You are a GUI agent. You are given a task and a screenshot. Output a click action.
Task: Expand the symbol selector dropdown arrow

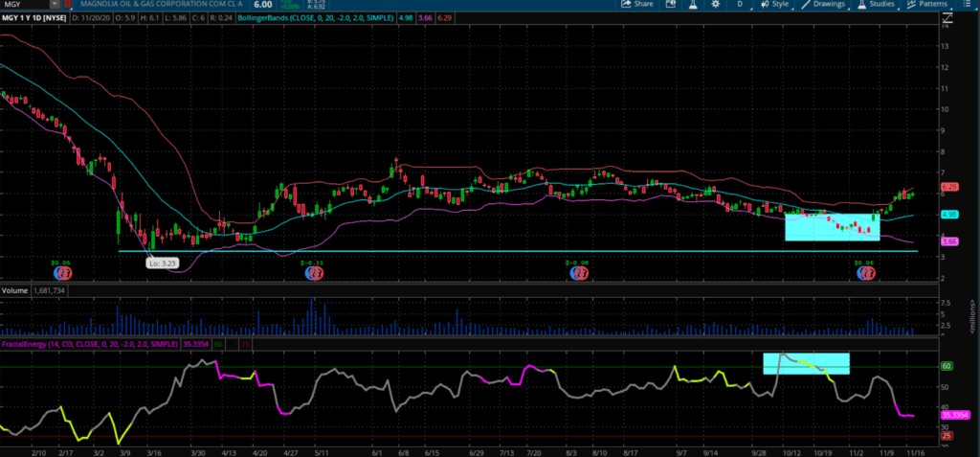pos(55,4)
